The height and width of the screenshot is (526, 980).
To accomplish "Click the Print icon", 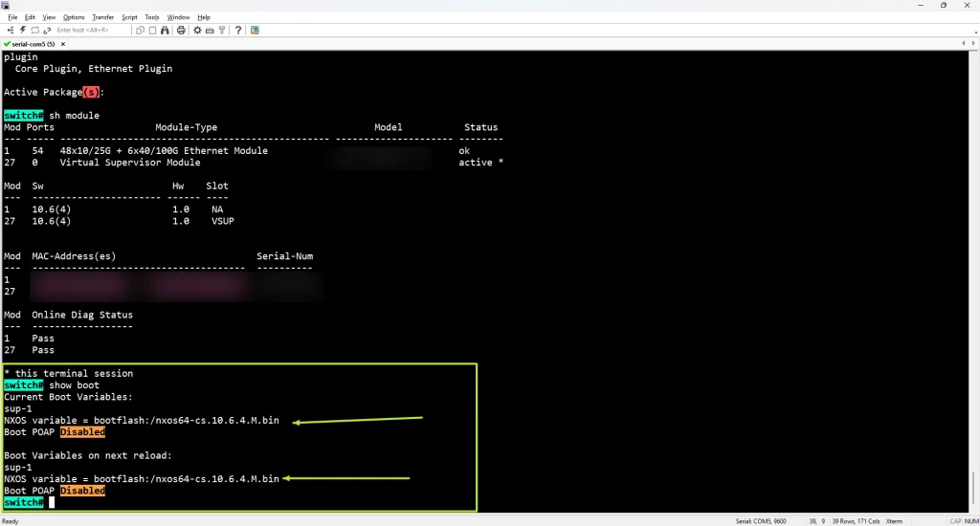I will pyautogui.click(x=181, y=30).
